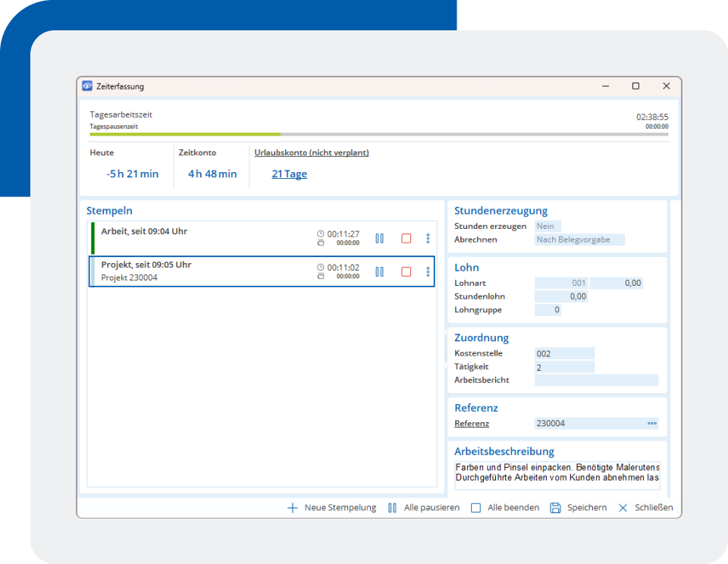
Task: Click Alle beenden to stop all stamps
Action: point(505,508)
